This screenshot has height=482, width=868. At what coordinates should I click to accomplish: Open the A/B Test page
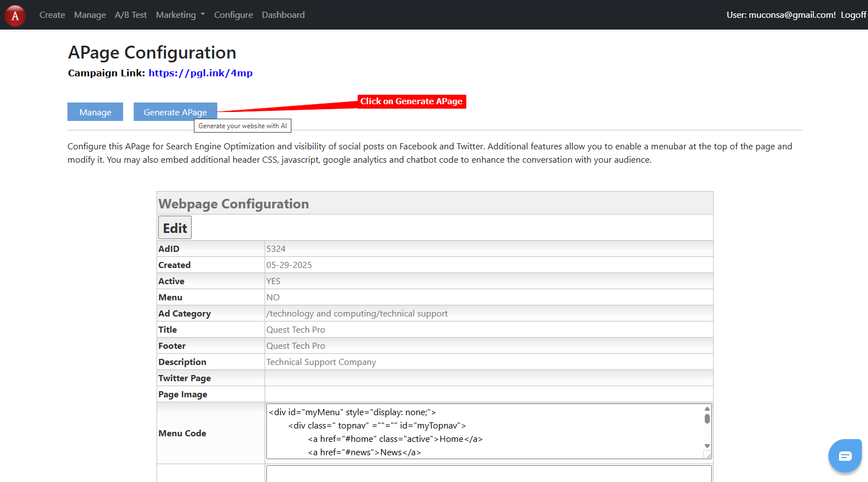pos(131,15)
